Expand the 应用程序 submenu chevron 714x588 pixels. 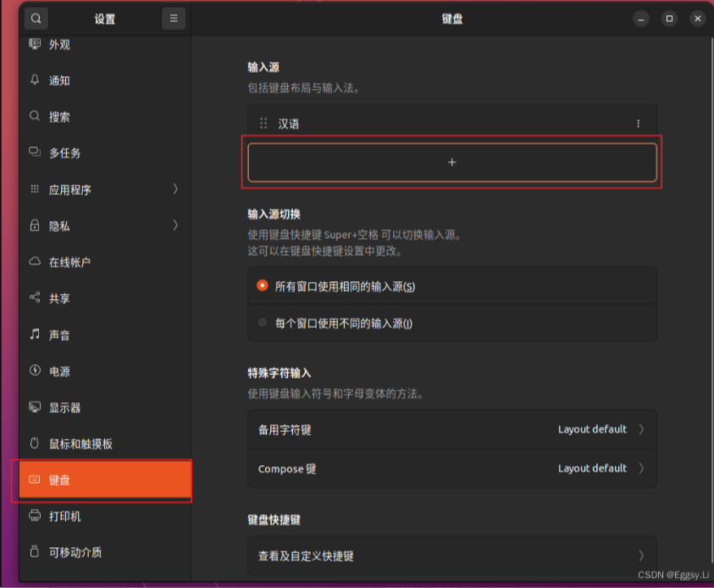coord(175,189)
